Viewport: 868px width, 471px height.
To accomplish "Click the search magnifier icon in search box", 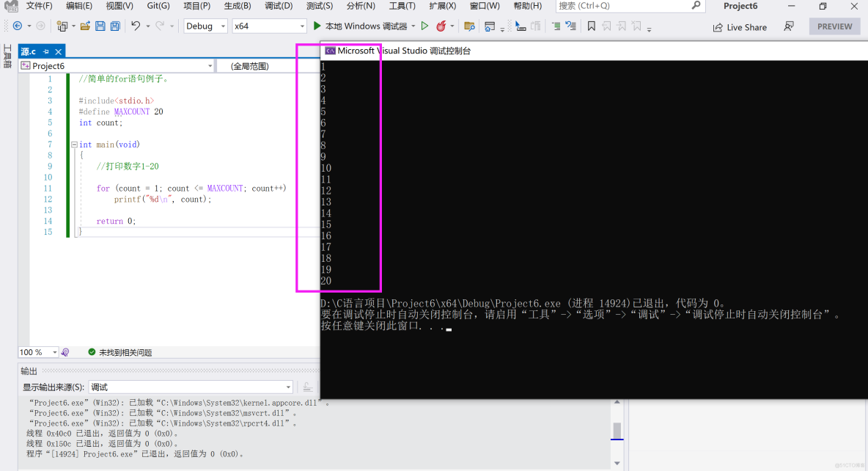I will 696,6.
